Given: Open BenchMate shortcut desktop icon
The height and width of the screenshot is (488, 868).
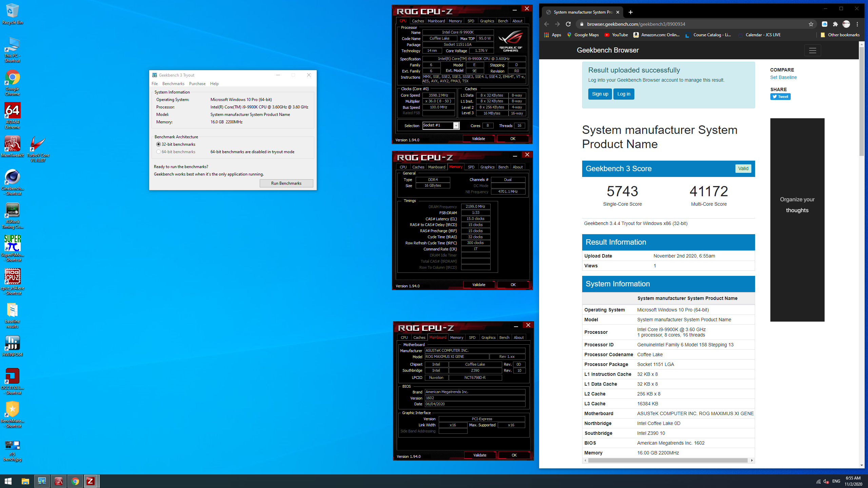Looking at the screenshot, I should 13,415.
